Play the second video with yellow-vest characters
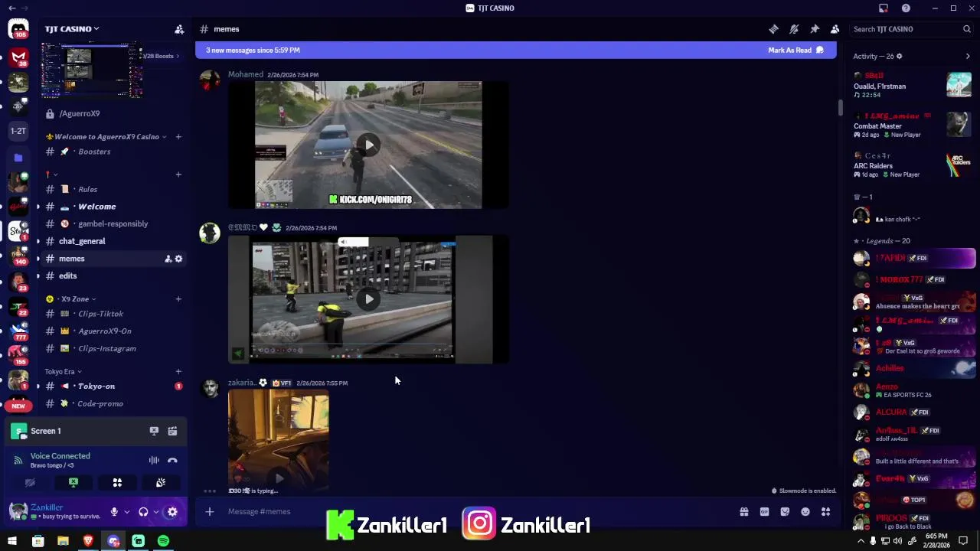This screenshot has height=551, width=980. coord(368,299)
